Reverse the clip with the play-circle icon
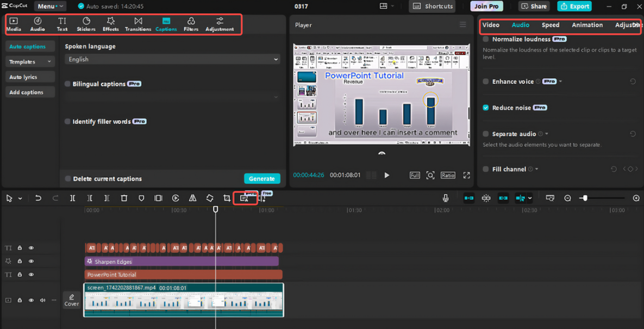This screenshot has width=644, height=329. [176, 198]
